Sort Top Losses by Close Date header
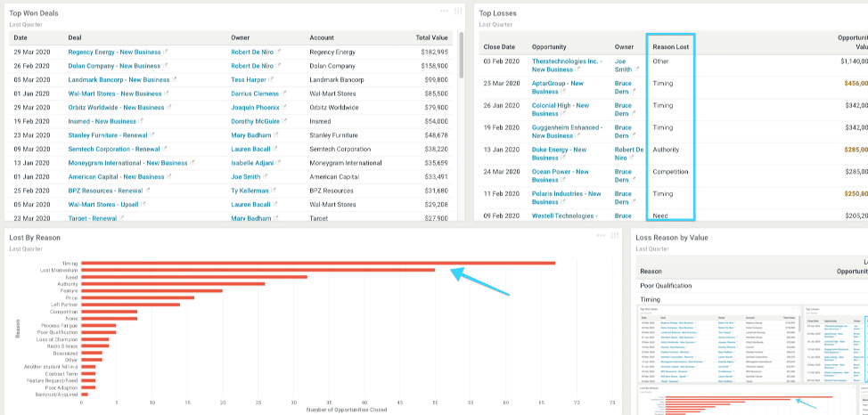 tap(499, 47)
